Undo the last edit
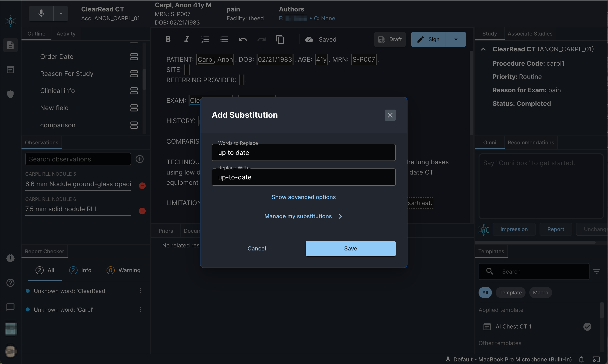 pos(243,39)
